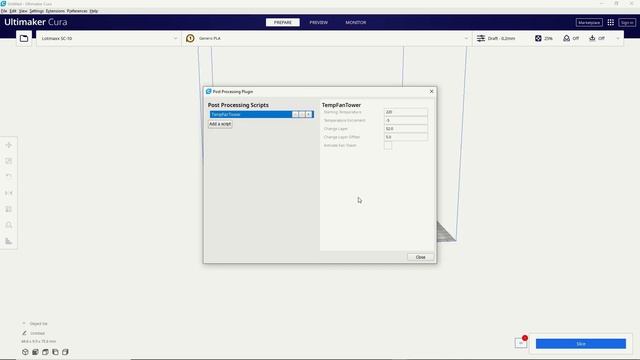
Task: Switch to right side view icon
Action: (65, 352)
